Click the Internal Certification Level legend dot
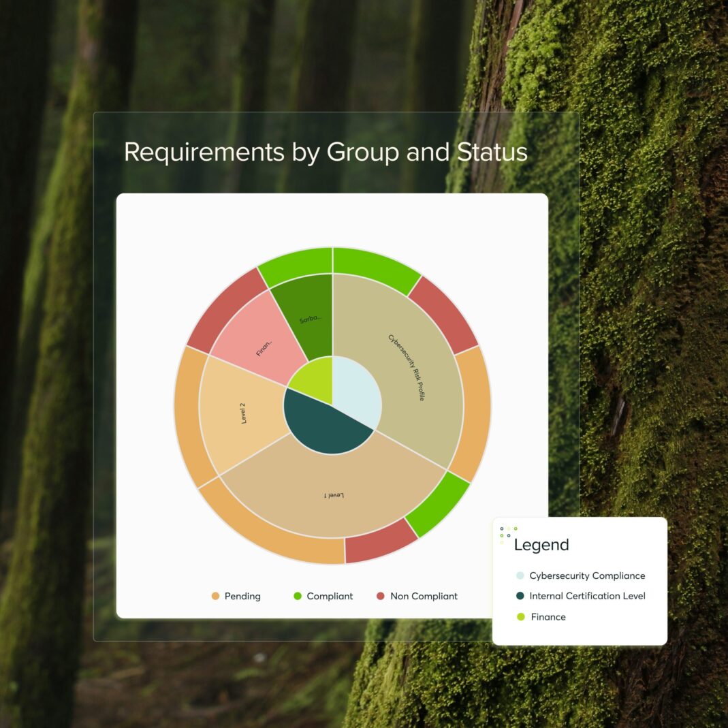Image resolution: width=728 pixels, height=728 pixels. 520,596
